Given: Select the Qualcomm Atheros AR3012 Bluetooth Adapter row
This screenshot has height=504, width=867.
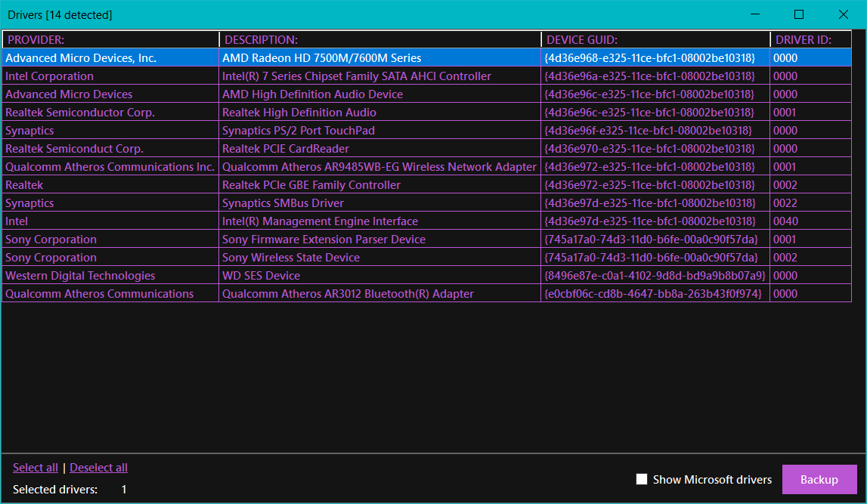Looking at the screenshot, I should pyautogui.click(x=427, y=293).
